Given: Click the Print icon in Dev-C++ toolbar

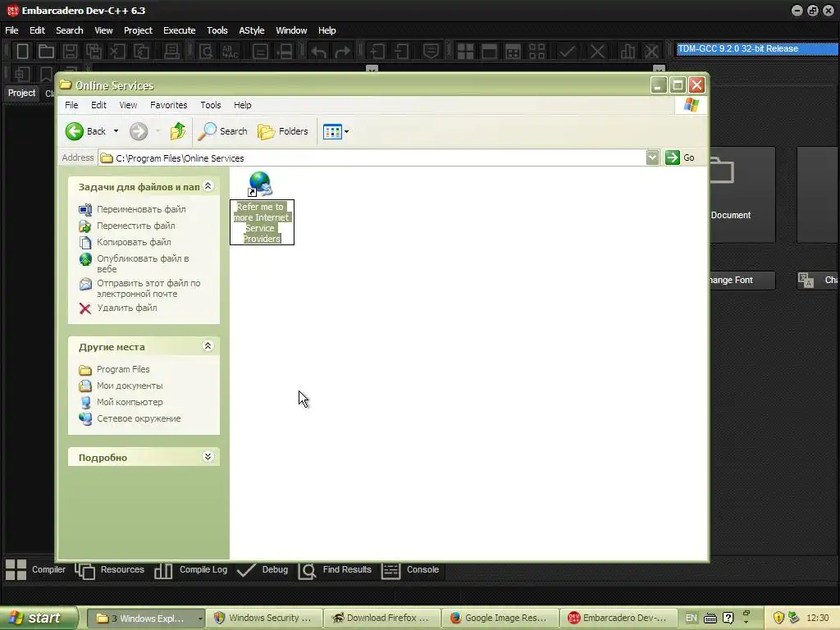Looking at the screenshot, I should (171, 52).
